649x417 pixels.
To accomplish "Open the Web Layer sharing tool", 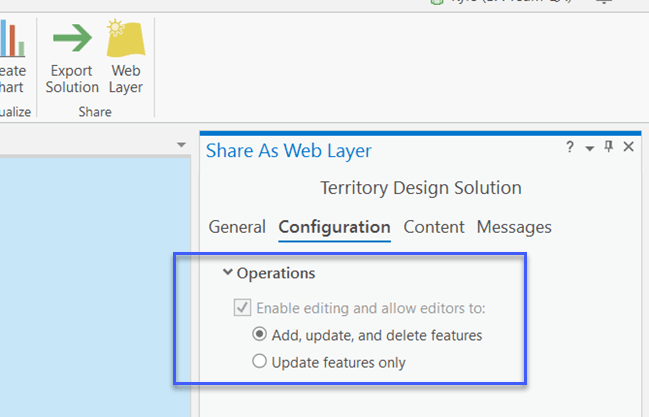I will pyautogui.click(x=126, y=40).
